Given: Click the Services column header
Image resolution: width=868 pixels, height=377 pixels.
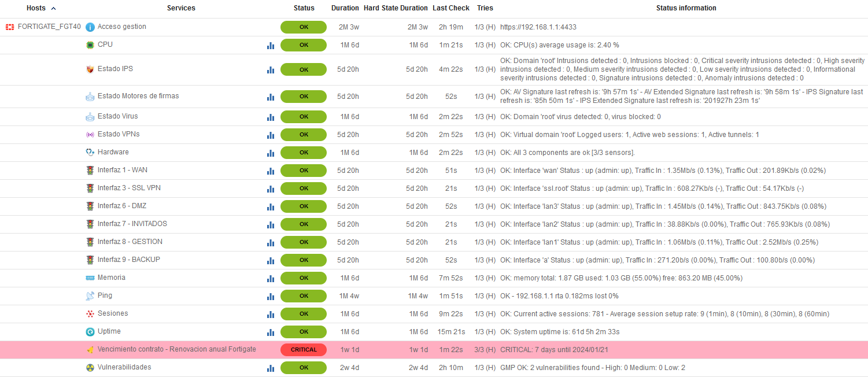Looking at the screenshot, I should tap(181, 8).
